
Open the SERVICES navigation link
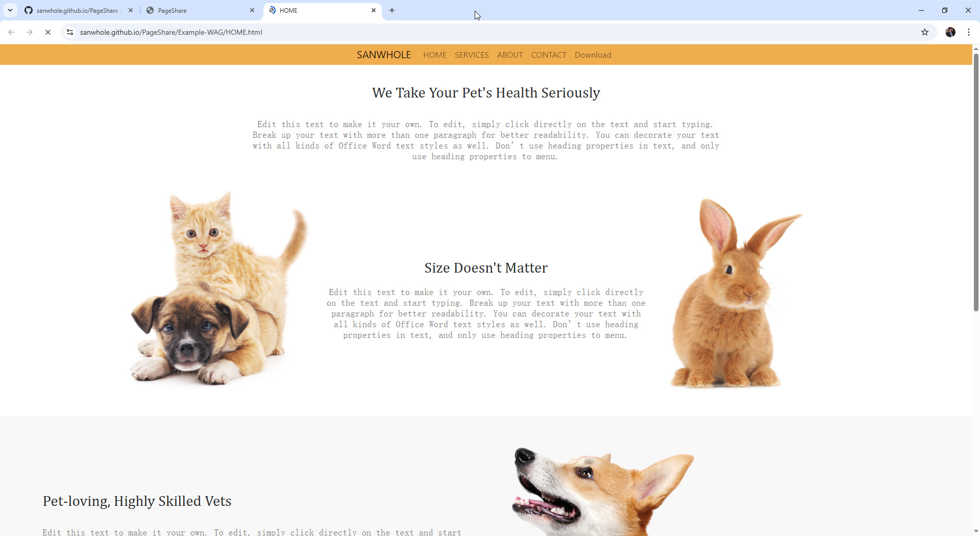(x=471, y=55)
